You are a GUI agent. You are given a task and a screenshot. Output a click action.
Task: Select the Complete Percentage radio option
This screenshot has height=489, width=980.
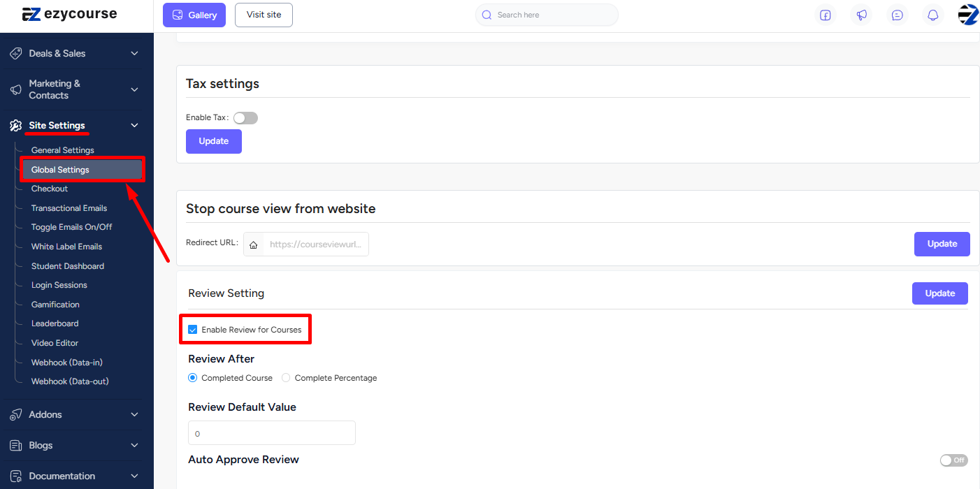coord(286,378)
